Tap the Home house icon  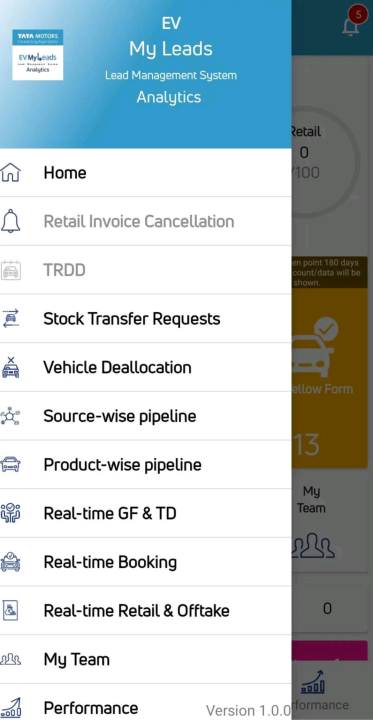(11, 173)
